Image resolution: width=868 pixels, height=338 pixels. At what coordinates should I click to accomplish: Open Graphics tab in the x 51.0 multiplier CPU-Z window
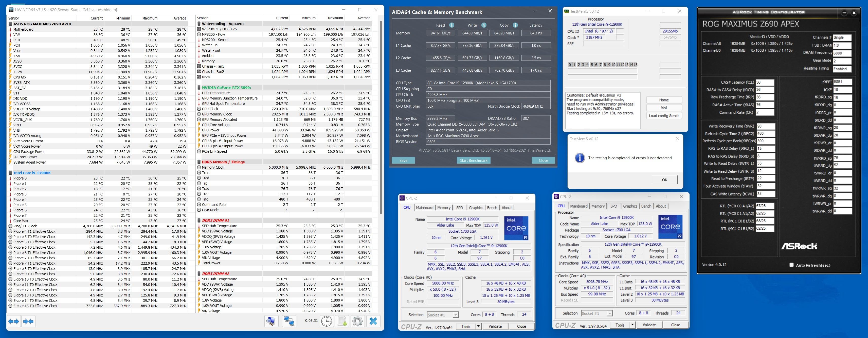click(630, 206)
